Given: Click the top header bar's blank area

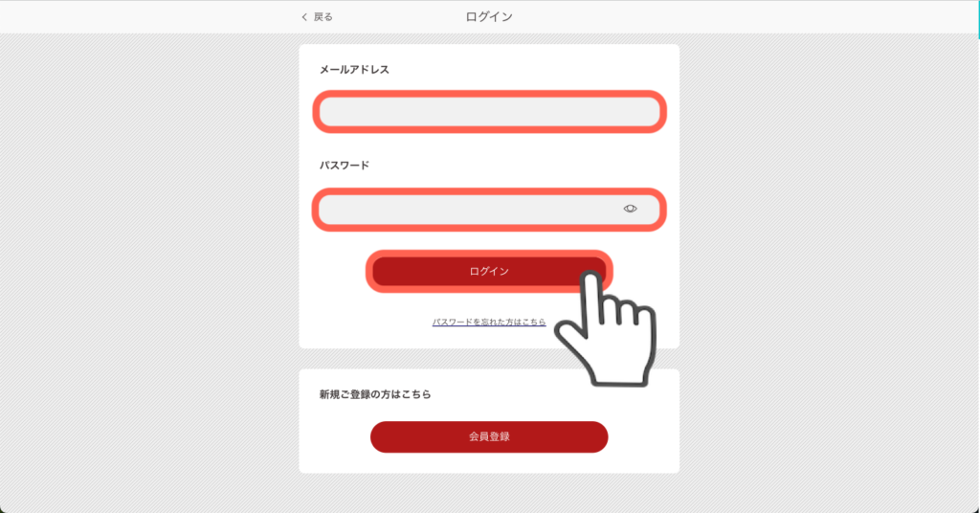Looking at the screenshot, I should point(750,17).
